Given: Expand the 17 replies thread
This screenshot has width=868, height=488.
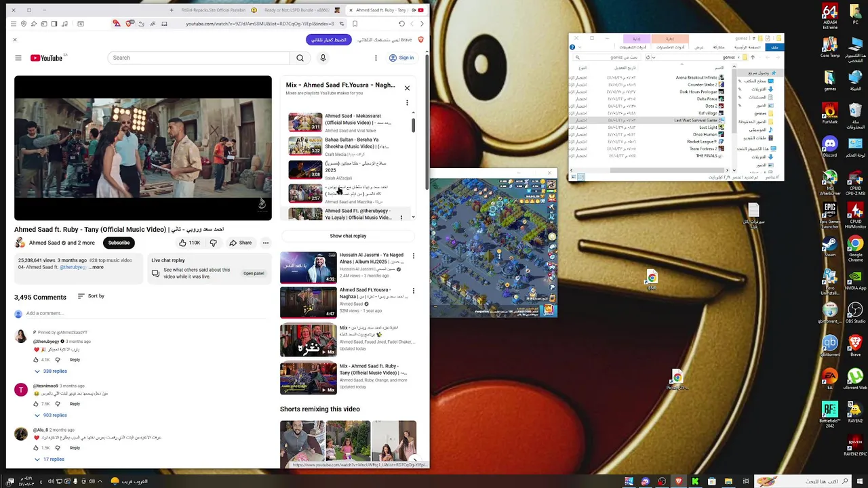Looking at the screenshot, I should pos(50,459).
